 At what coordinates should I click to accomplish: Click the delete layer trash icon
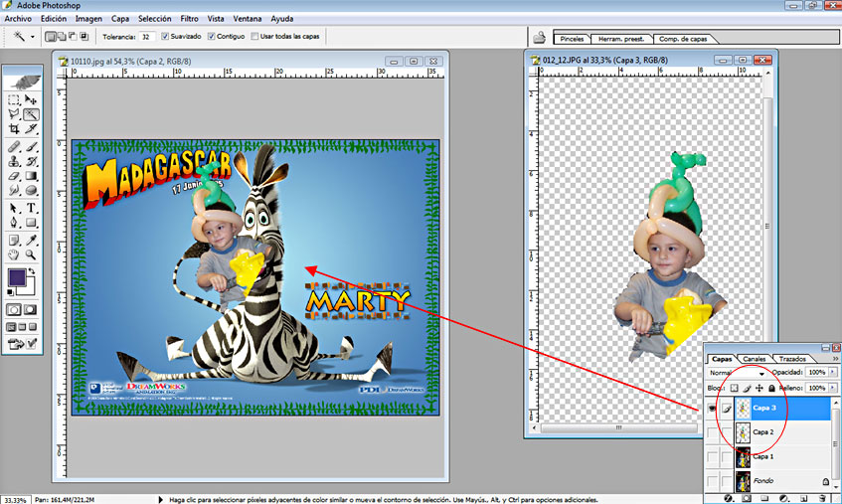coord(821,499)
